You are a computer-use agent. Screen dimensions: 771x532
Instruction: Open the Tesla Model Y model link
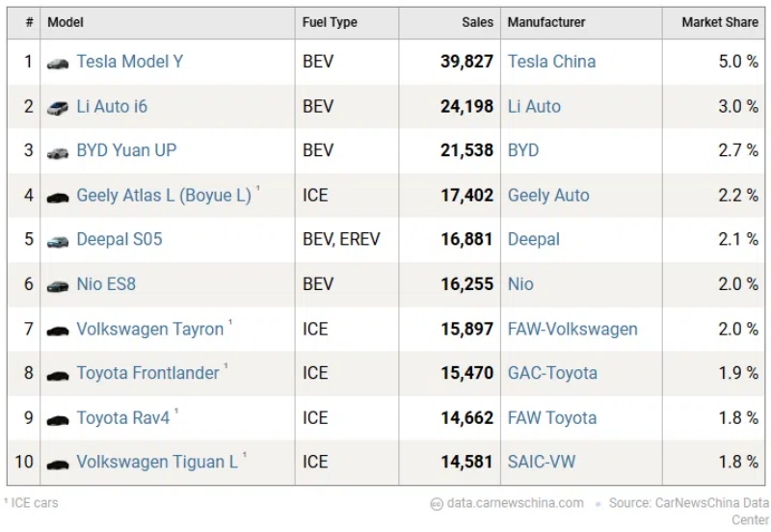tap(129, 62)
